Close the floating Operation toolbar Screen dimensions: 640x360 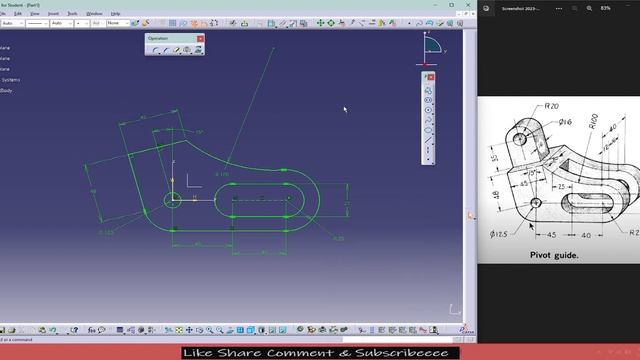200,38
